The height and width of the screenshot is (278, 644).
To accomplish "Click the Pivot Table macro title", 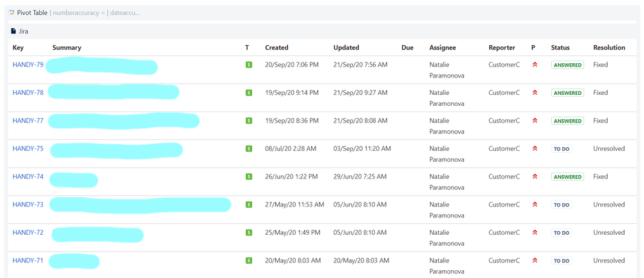I will click(32, 13).
